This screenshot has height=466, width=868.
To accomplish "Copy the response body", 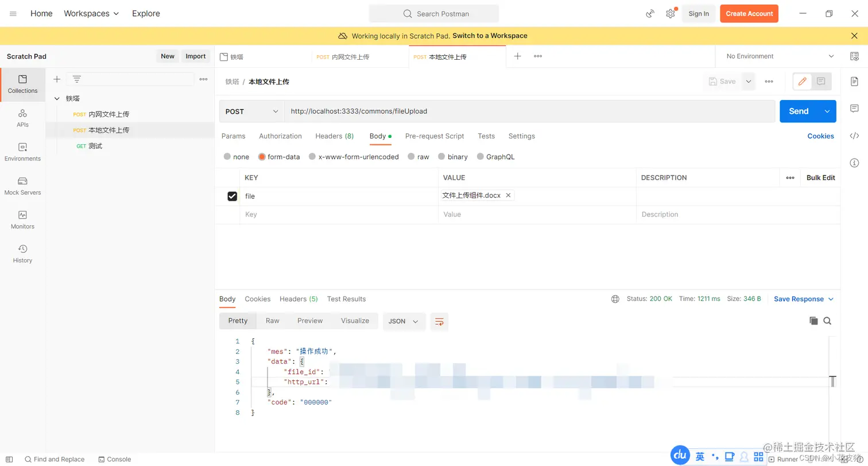I will (813, 321).
